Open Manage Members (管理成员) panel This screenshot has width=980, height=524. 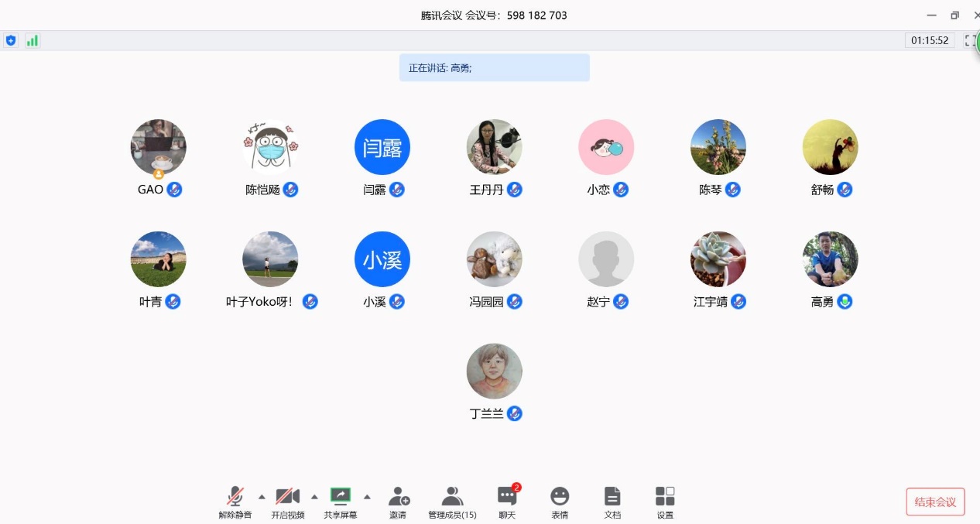452,502
